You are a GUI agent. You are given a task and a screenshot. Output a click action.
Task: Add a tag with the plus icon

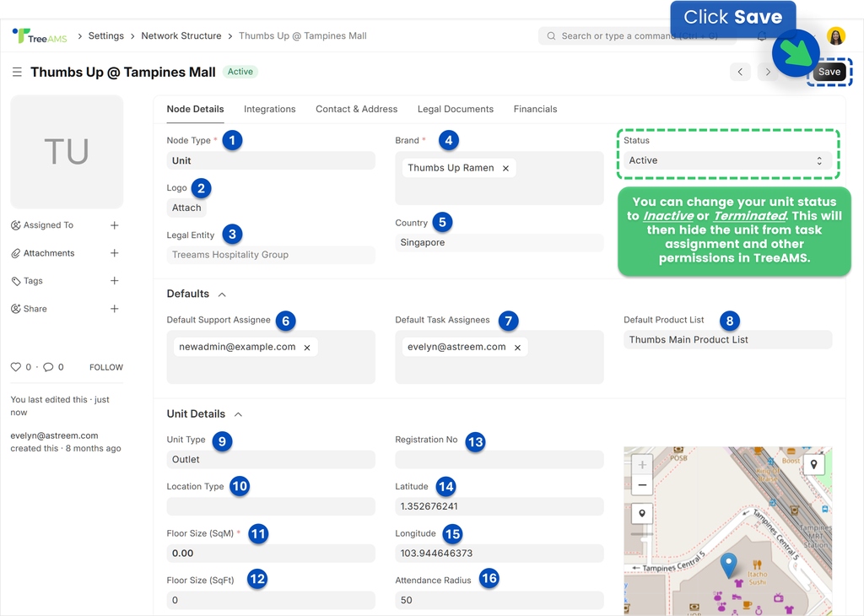[x=114, y=281]
